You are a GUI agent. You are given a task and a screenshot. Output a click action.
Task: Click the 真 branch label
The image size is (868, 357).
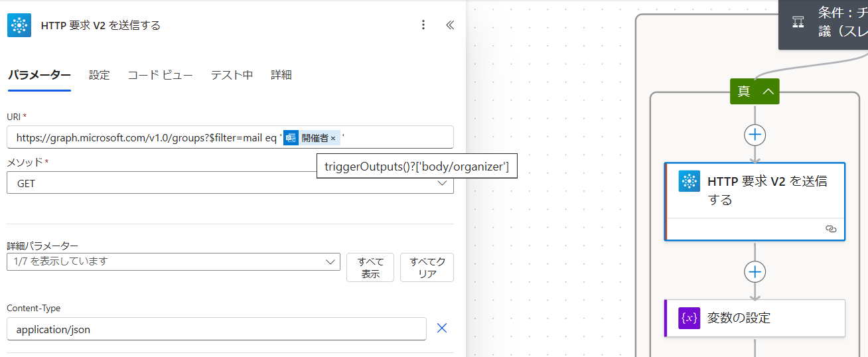(744, 92)
